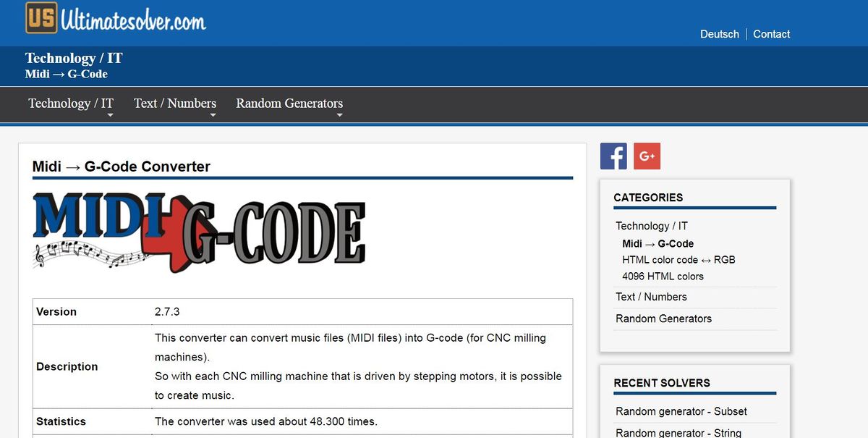Expand the Text / Numbers navigation dropdown
Screen dimensions: 868x438
point(175,104)
